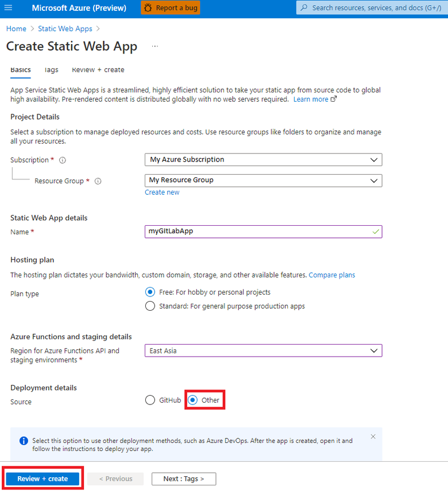Click the Previous button
The width and height of the screenshot is (448, 494).
(x=115, y=479)
